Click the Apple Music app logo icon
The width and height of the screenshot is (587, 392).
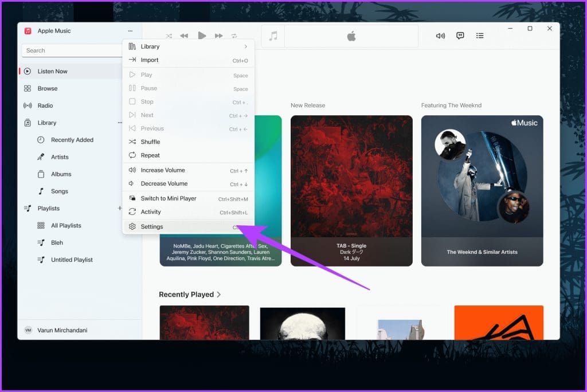(28, 31)
